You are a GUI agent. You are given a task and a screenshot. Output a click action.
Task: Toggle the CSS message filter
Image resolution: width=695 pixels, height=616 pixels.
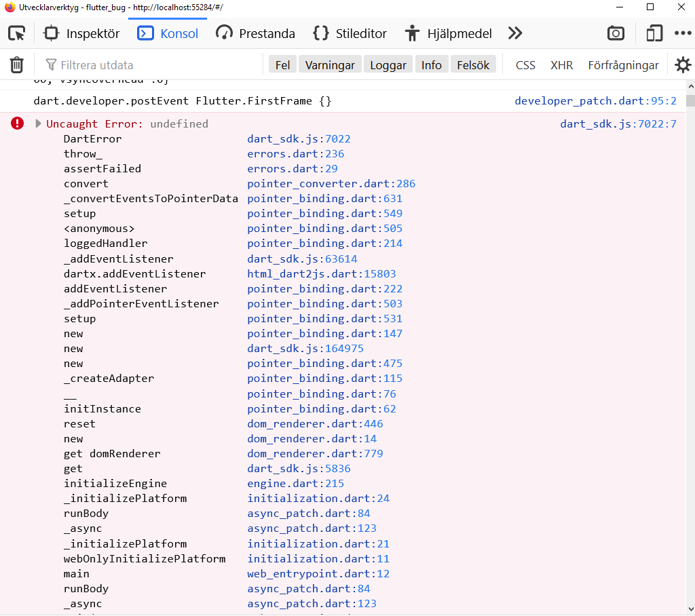[x=525, y=64]
